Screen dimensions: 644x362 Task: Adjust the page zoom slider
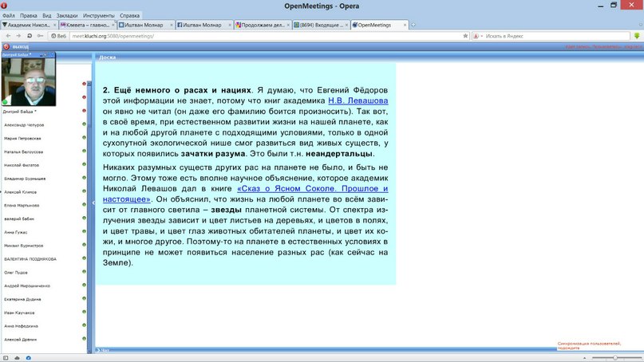615,358
